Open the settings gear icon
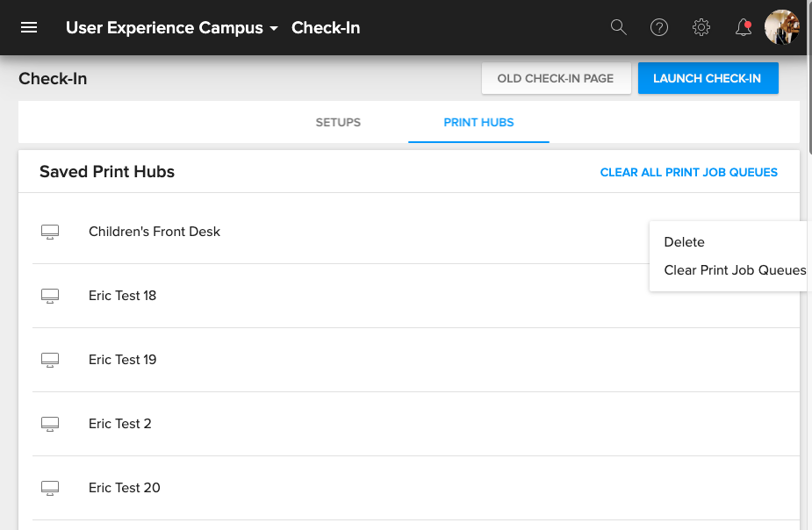This screenshot has width=812, height=530. (x=701, y=27)
